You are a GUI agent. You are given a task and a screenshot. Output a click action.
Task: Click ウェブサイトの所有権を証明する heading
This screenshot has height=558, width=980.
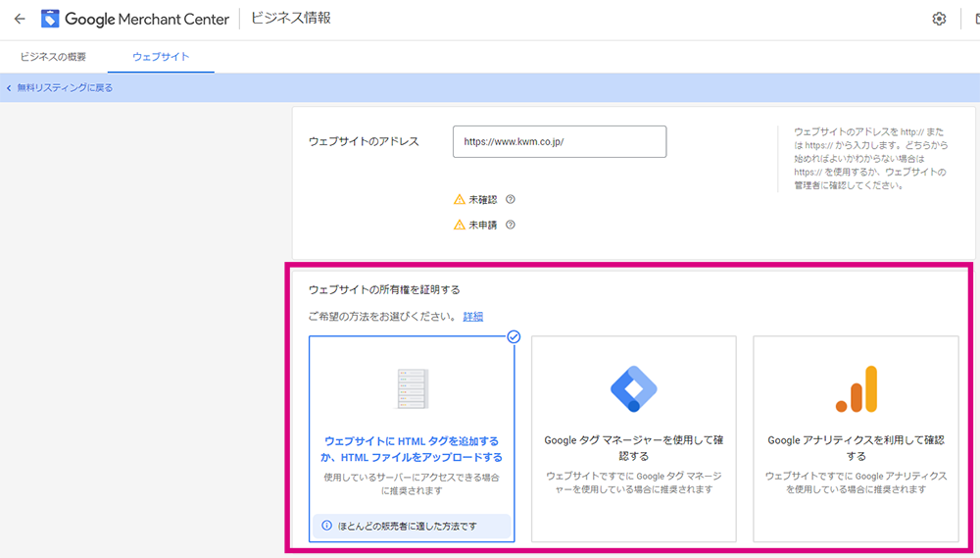pyautogui.click(x=384, y=289)
